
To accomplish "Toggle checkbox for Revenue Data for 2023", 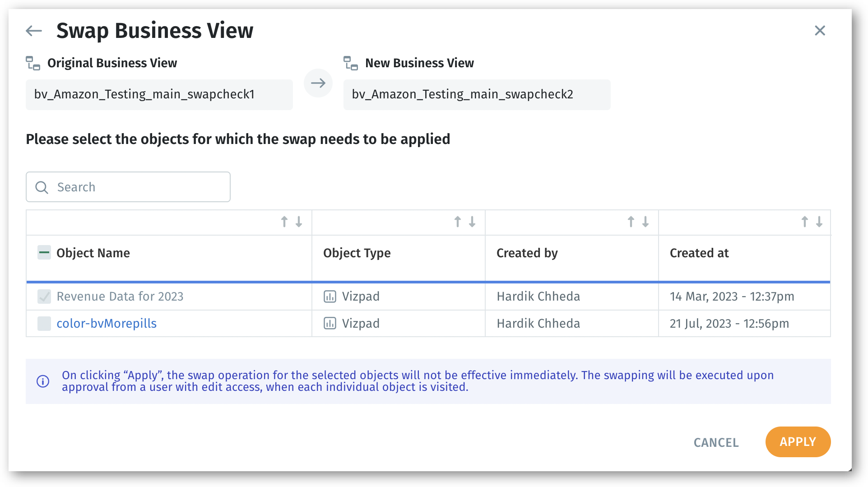I will [44, 297].
